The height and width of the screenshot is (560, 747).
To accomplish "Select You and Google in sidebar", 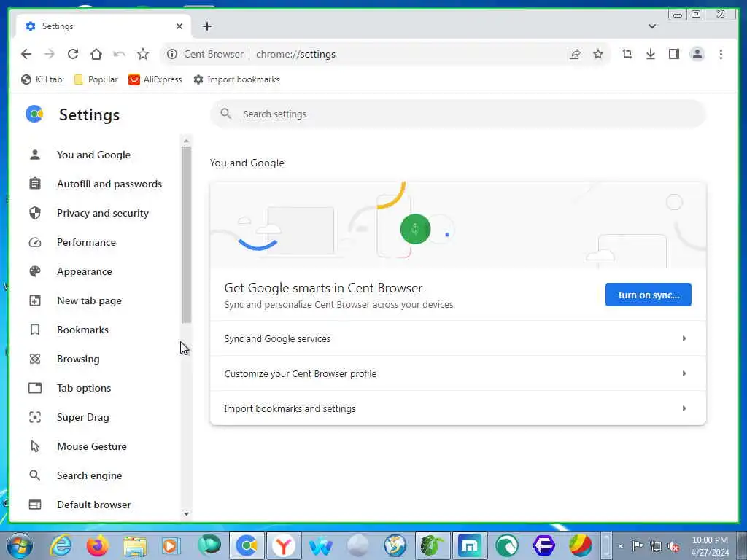I will pos(93,155).
